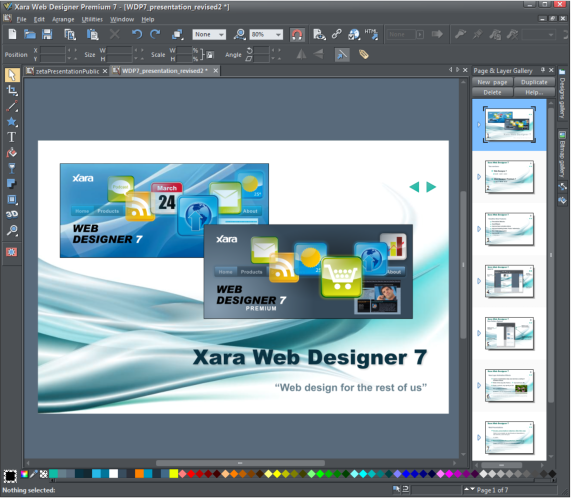Expand layers of third page thumbnail
The height and width of the screenshot is (498, 571).
point(479,229)
